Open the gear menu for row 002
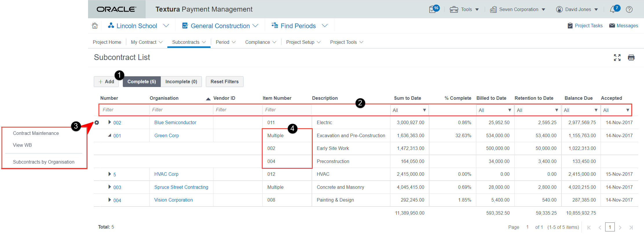The width and height of the screenshot is (644, 250). tap(97, 122)
